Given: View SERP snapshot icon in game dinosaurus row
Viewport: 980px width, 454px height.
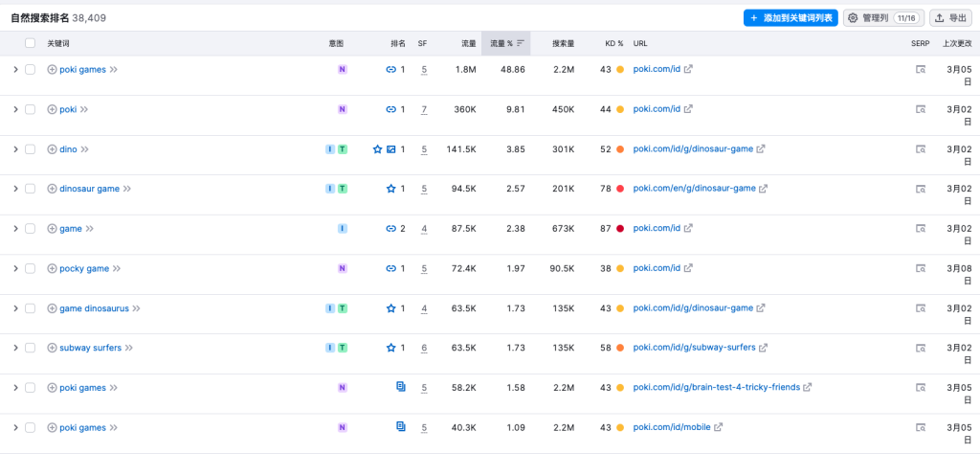Looking at the screenshot, I should point(920,308).
